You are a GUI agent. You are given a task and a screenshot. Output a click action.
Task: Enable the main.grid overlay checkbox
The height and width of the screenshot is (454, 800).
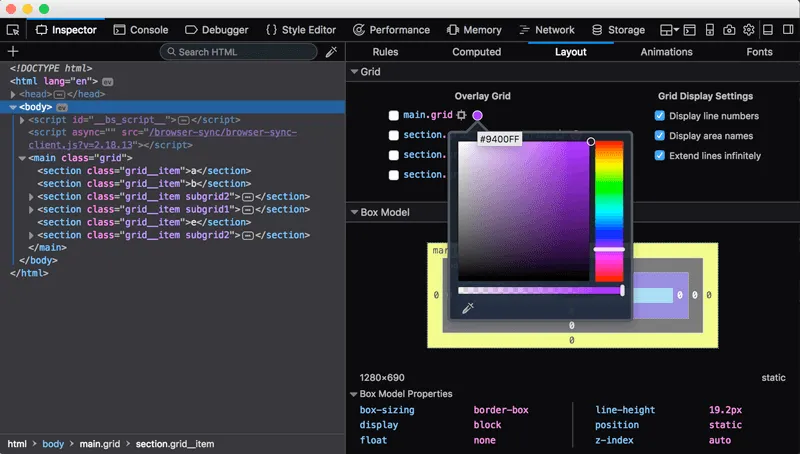pyautogui.click(x=393, y=115)
